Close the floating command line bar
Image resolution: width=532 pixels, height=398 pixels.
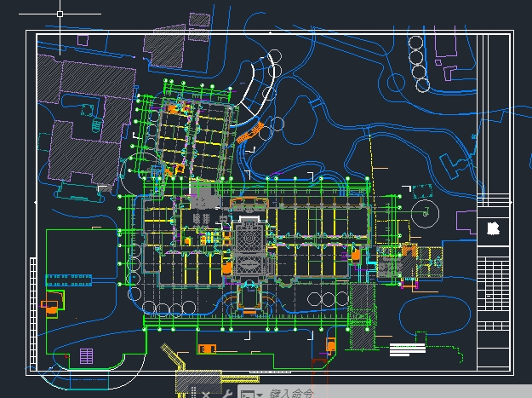(x=206, y=395)
